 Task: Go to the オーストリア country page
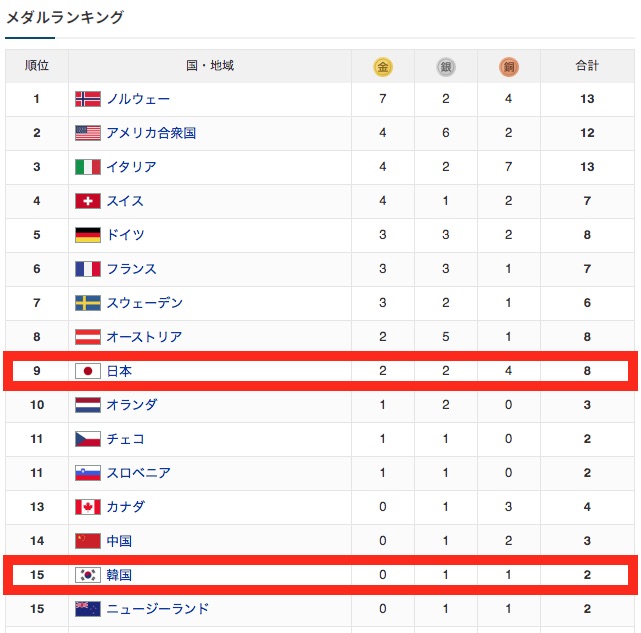(x=144, y=337)
